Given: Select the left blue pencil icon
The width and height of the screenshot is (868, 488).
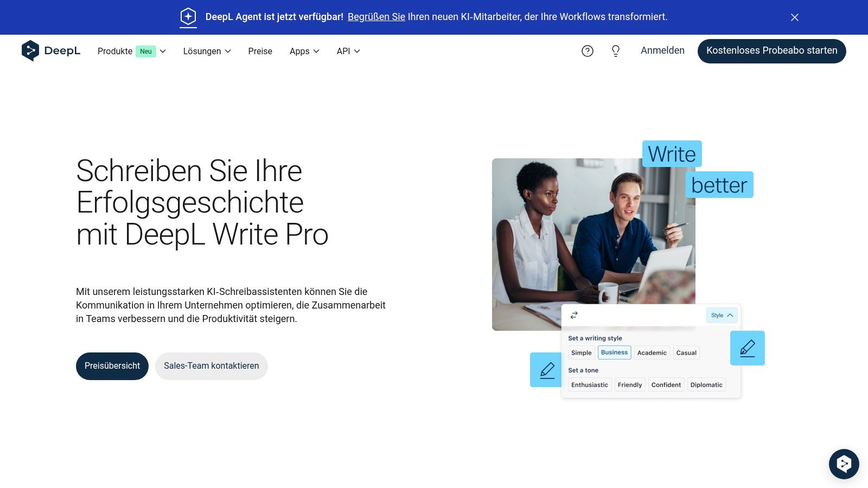Looking at the screenshot, I should click(x=547, y=370).
